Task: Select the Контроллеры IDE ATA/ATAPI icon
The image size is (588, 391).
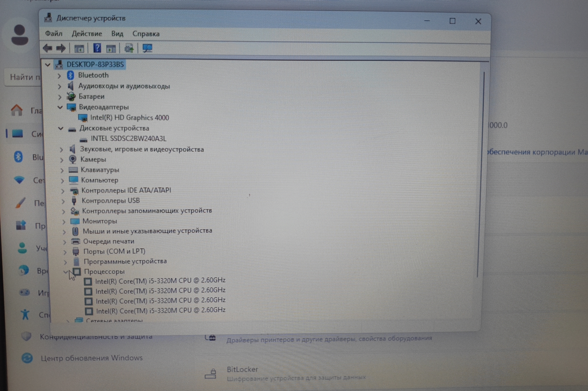Action: tap(74, 190)
